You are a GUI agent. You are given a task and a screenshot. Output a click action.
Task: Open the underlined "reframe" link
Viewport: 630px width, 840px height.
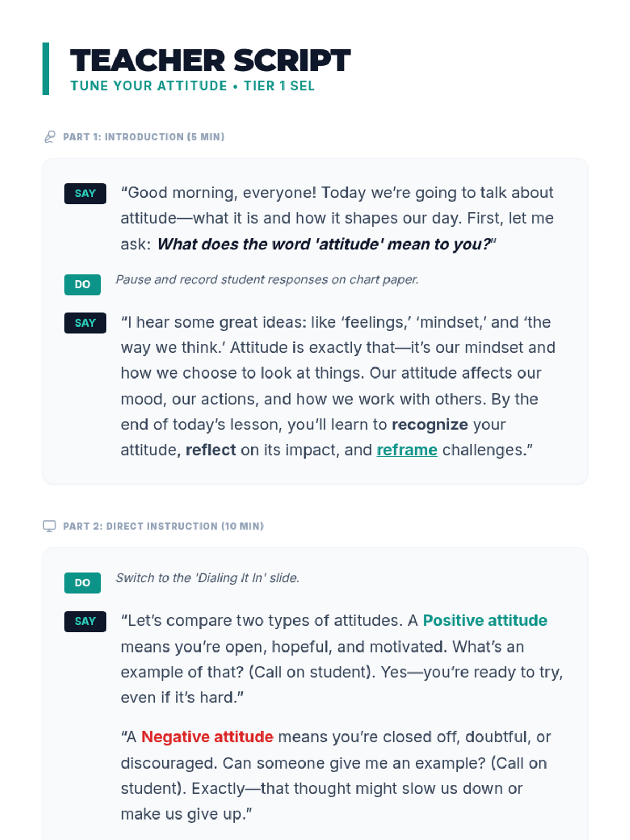coord(407,450)
